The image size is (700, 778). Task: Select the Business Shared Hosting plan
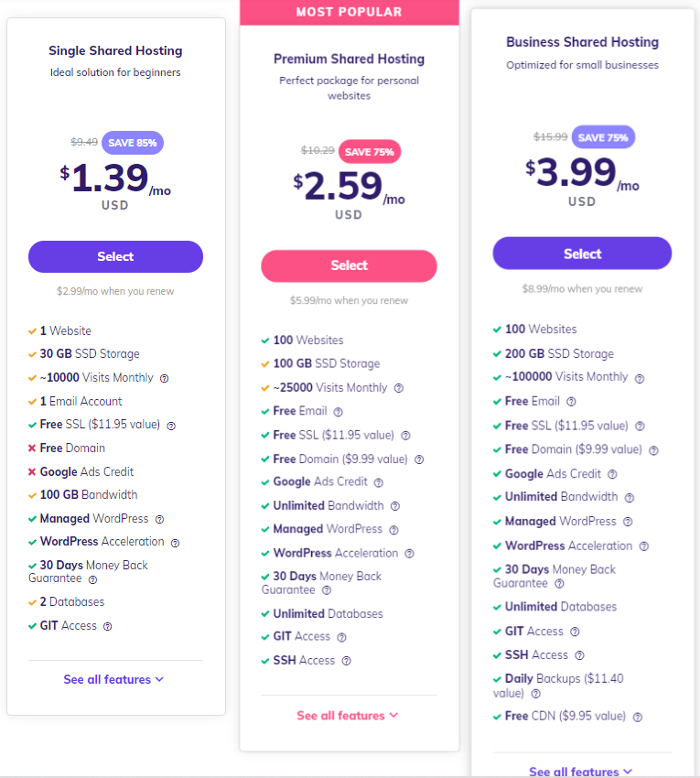point(582,254)
